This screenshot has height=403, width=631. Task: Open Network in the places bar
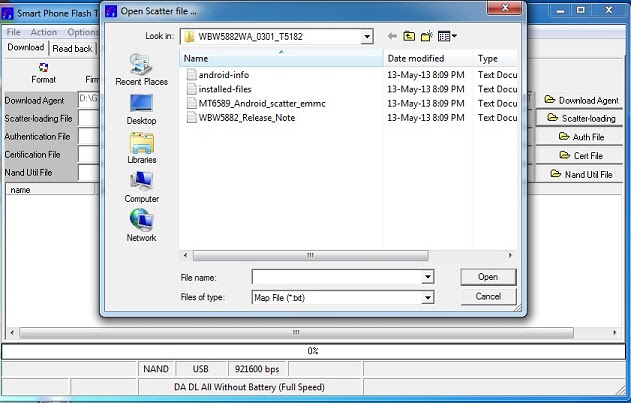[141, 225]
